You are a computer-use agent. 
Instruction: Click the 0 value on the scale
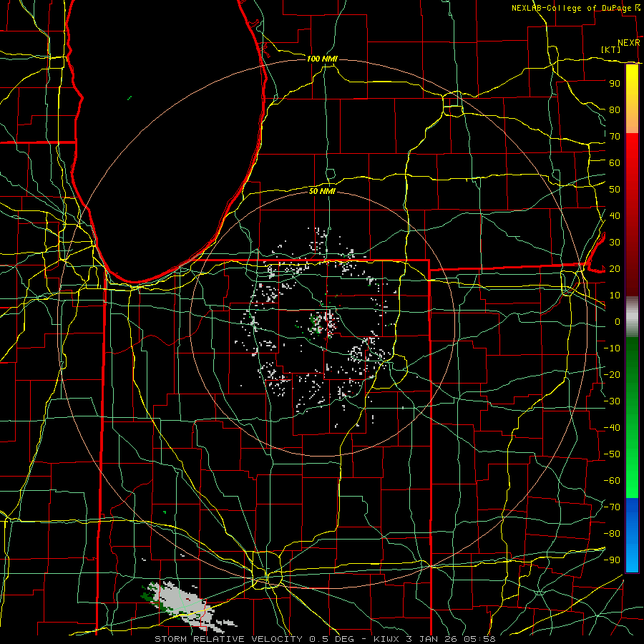618,322
